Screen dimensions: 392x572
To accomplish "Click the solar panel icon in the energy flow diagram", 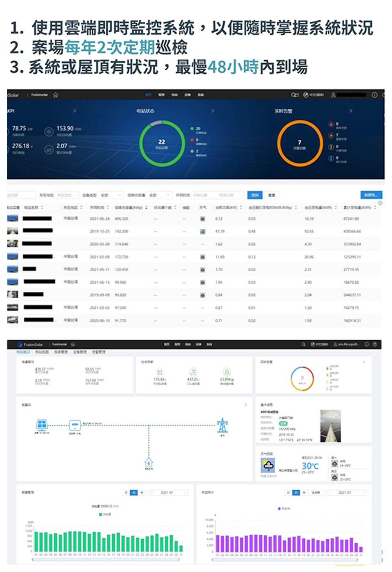I will point(42,425).
